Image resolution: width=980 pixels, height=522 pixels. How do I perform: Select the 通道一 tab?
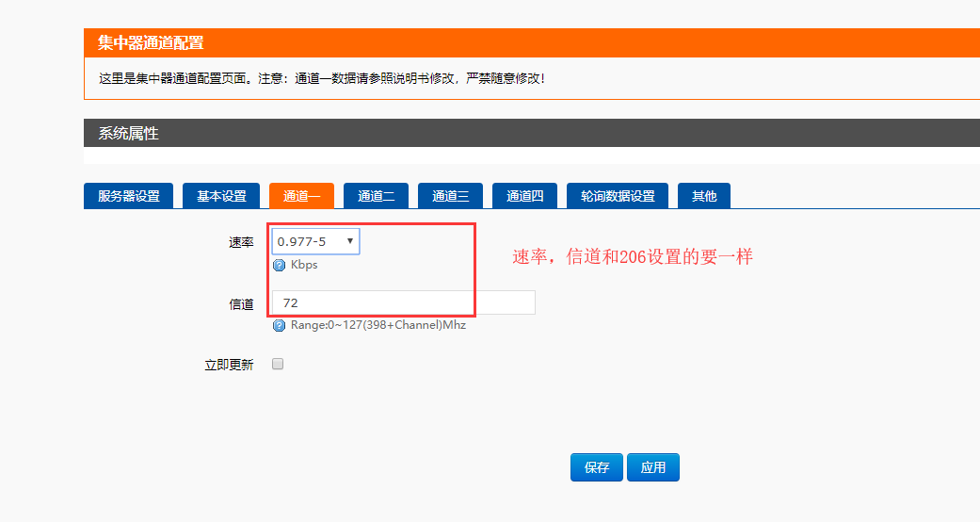301,196
